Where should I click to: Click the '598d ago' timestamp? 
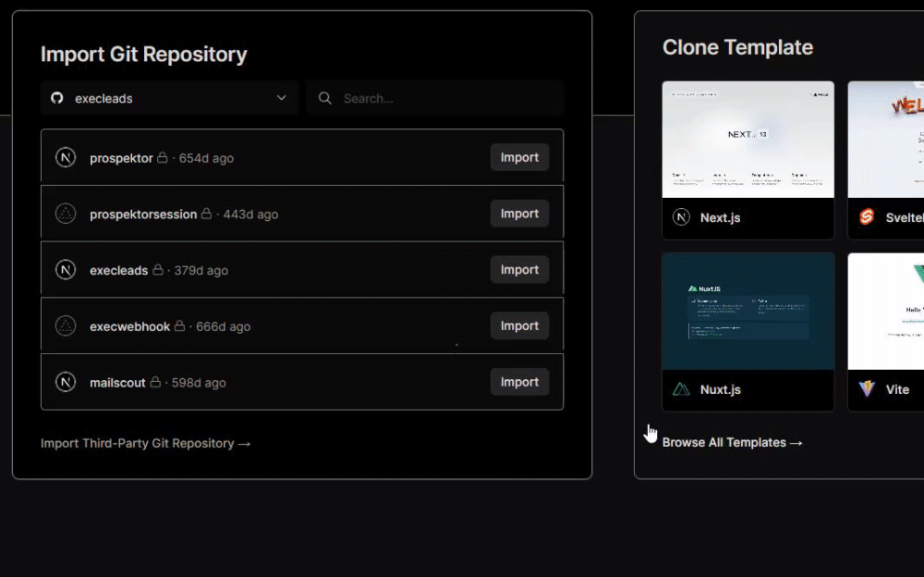(199, 382)
